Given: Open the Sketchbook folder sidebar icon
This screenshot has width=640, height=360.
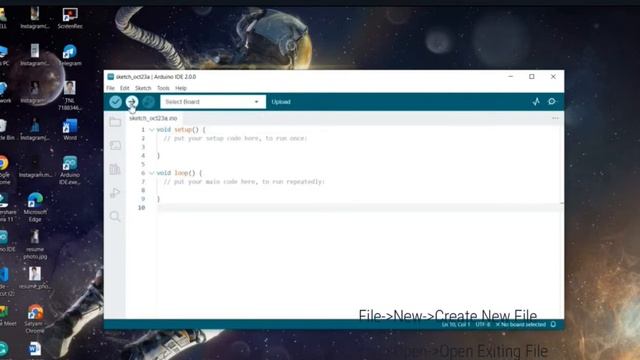Looking at the screenshot, I should point(115,122).
